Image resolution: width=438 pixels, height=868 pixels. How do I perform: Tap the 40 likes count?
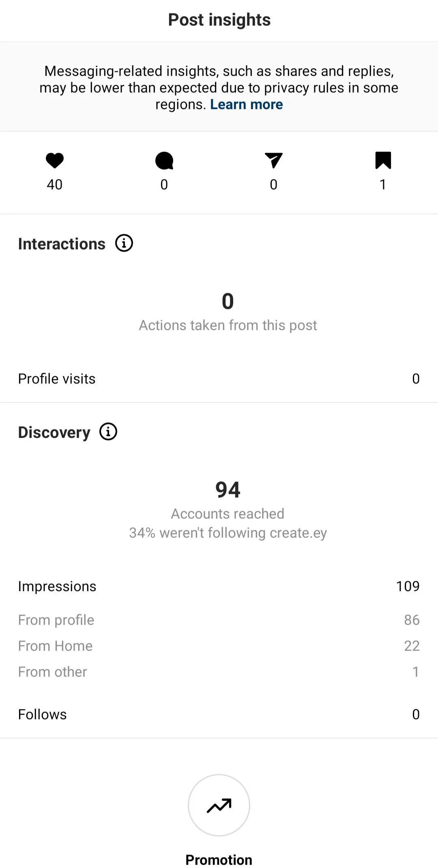pyautogui.click(x=55, y=184)
